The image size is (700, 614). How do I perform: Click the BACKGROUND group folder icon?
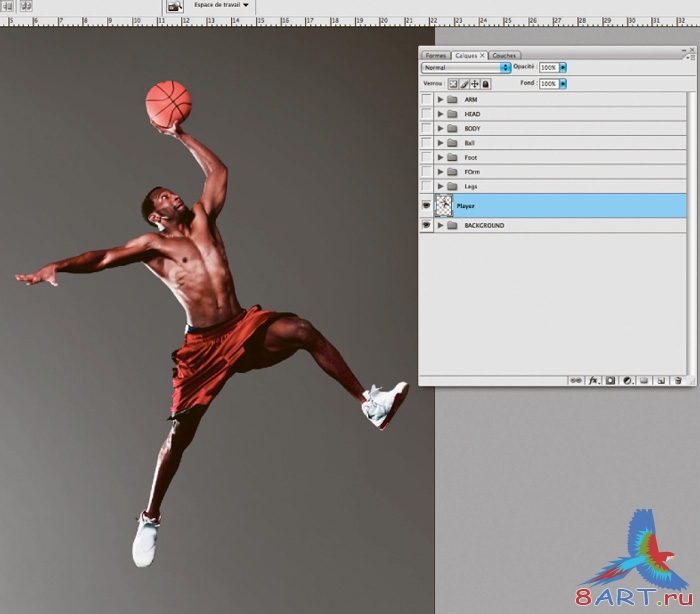point(452,225)
